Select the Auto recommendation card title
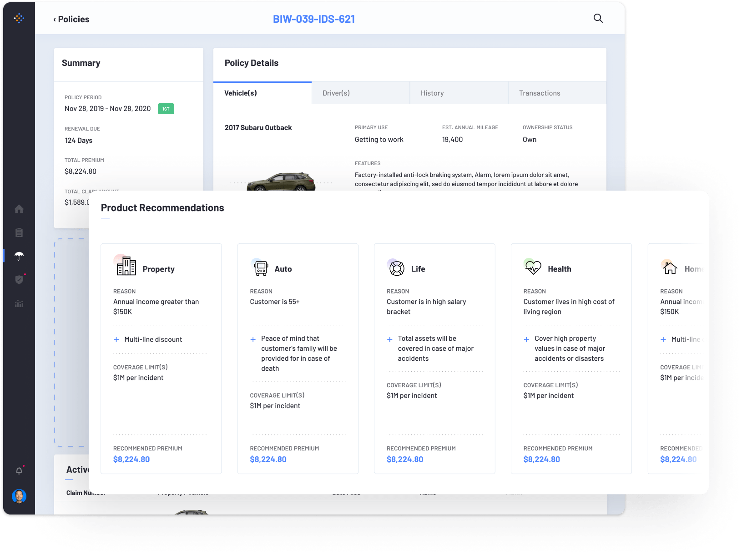The height and width of the screenshot is (560, 747). (x=283, y=269)
